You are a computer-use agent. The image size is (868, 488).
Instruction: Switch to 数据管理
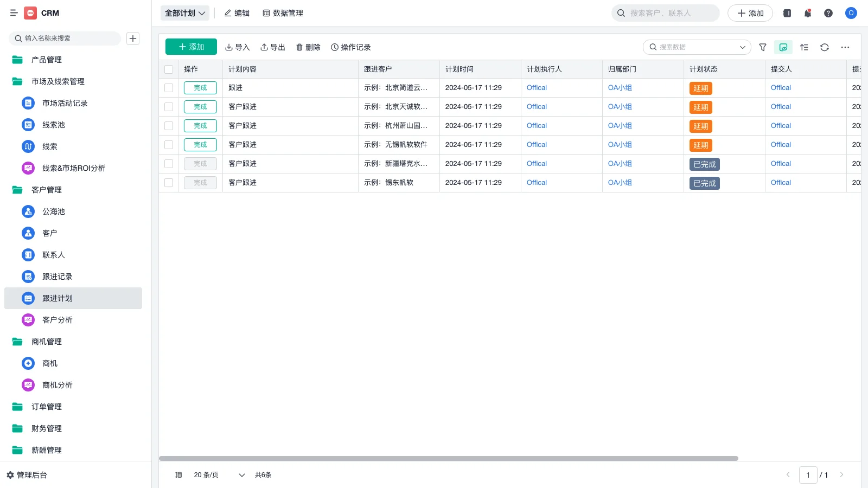pyautogui.click(x=283, y=13)
